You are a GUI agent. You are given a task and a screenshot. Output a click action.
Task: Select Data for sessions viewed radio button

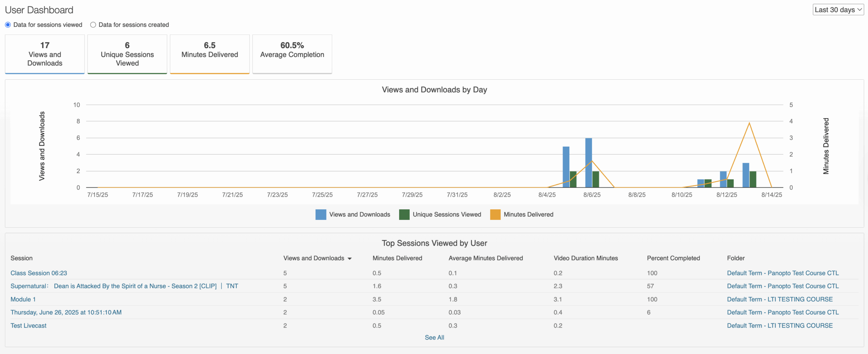point(8,25)
